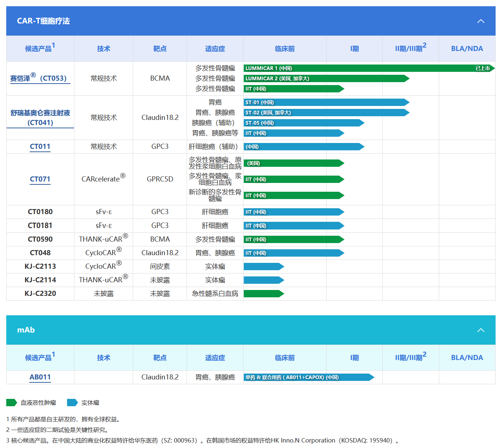The height and width of the screenshot is (448, 500).
Task: Click the CT011 product link
Action: coord(40,147)
